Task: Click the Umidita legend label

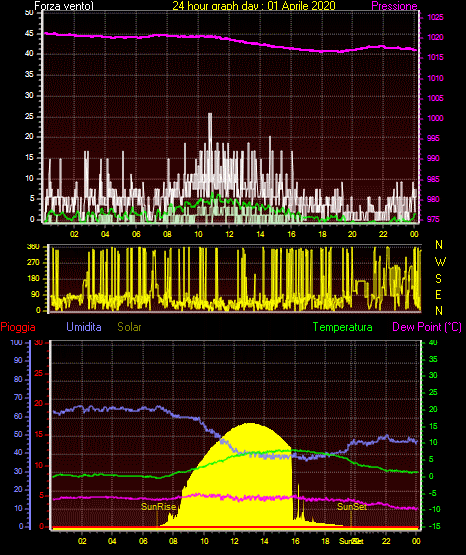Action: (84, 327)
